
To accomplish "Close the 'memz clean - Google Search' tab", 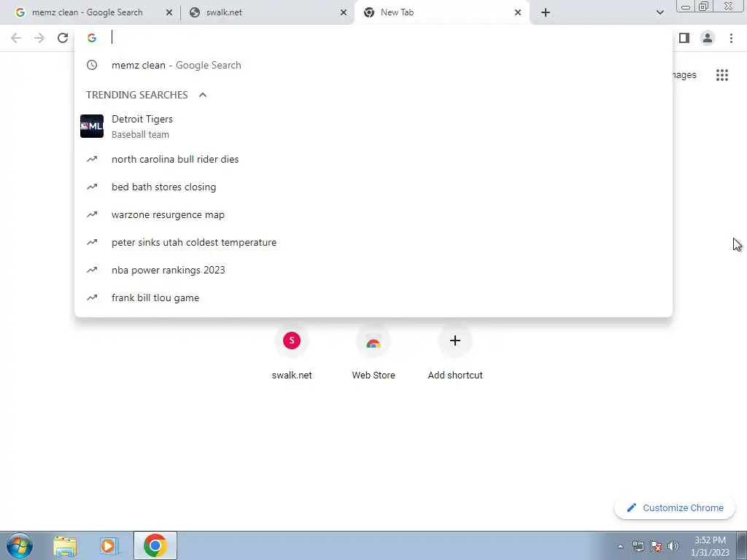I will click(x=169, y=12).
